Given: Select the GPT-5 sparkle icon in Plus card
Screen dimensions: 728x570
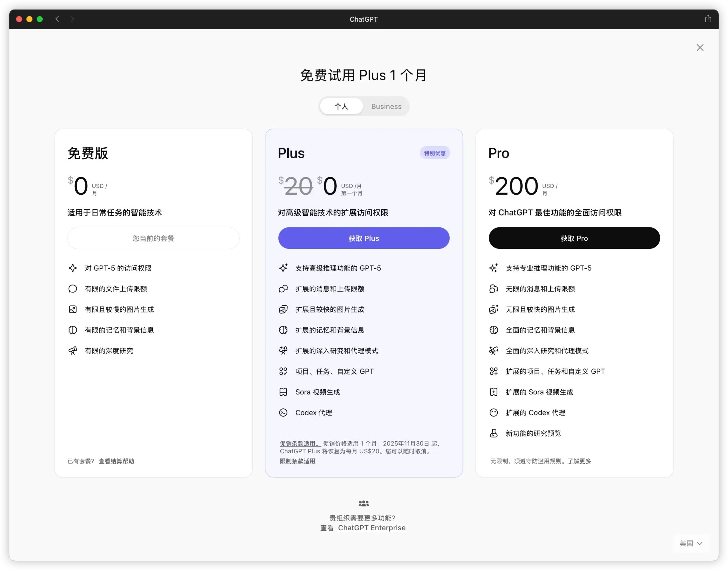Looking at the screenshot, I should (x=284, y=268).
